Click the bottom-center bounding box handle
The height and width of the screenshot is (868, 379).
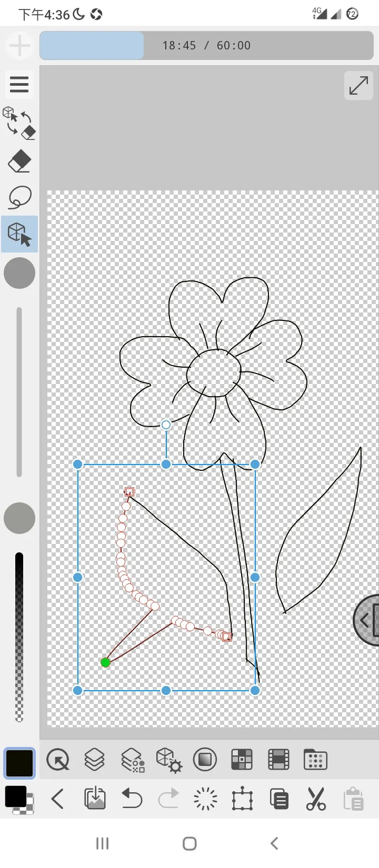tap(166, 690)
